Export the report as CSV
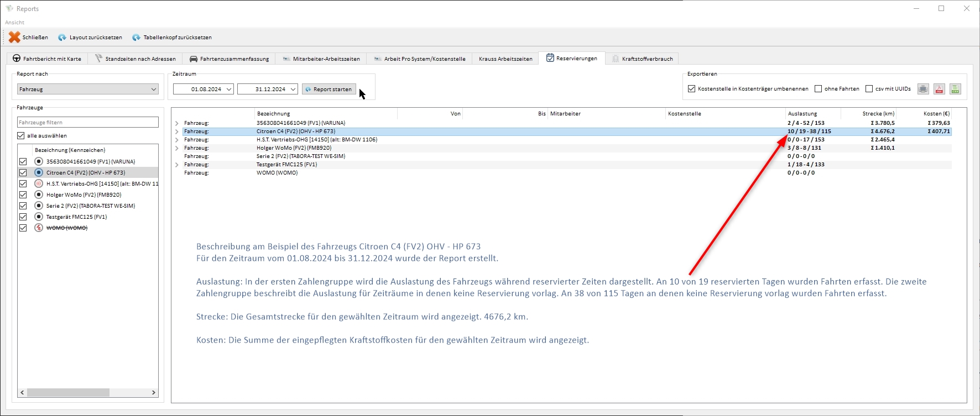980x416 pixels. coord(955,89)
